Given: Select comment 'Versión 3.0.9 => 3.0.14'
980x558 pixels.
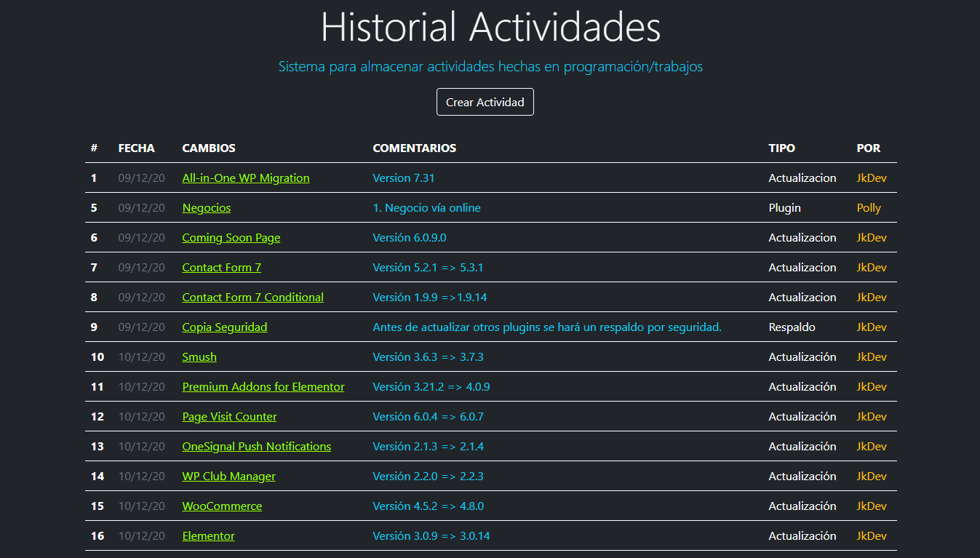Looking at the screenshot, I should [x=431, y=536].
